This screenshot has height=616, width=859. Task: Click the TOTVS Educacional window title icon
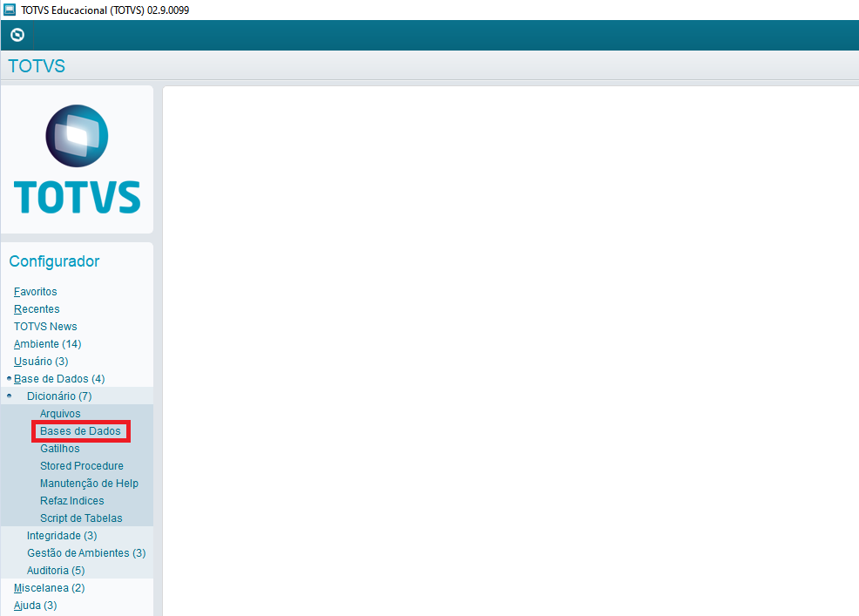[10, 10]
